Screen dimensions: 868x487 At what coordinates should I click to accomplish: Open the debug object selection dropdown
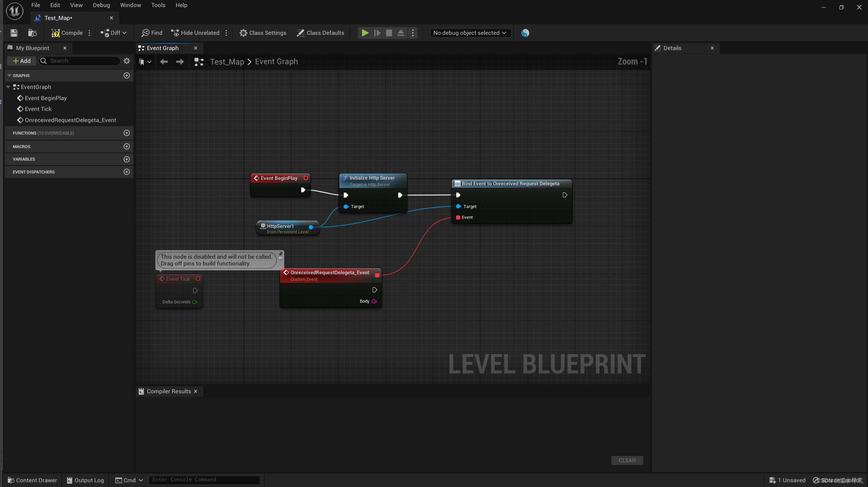[x=470, y=33]
